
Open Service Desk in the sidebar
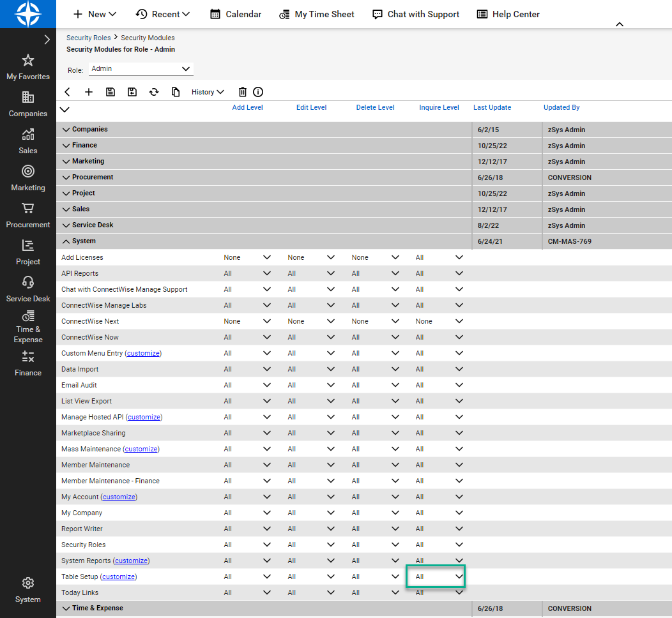pyautogui.click(x=28, y=289)
